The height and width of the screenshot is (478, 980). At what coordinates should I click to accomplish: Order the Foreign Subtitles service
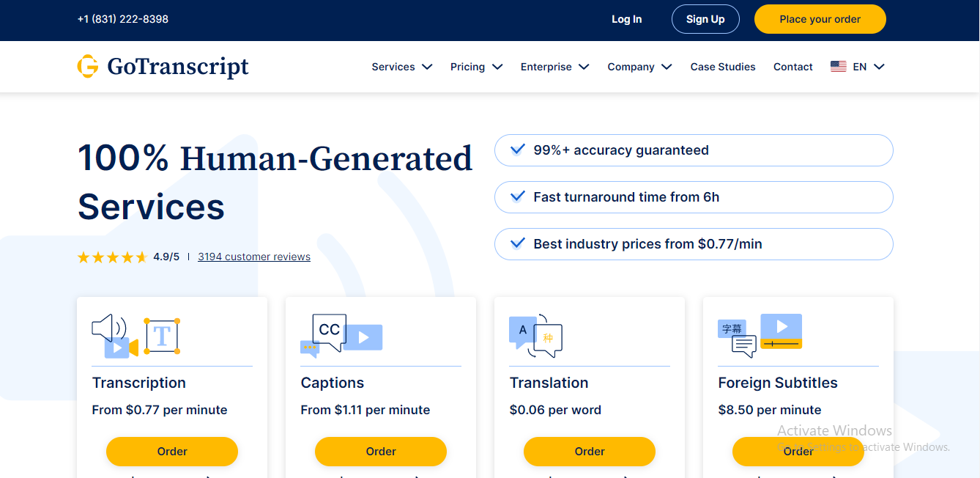[798, 452]
